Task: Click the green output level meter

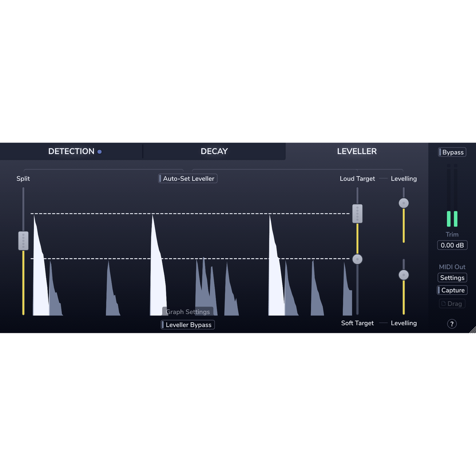Action: pyautogui.click(x=452, y=219)
